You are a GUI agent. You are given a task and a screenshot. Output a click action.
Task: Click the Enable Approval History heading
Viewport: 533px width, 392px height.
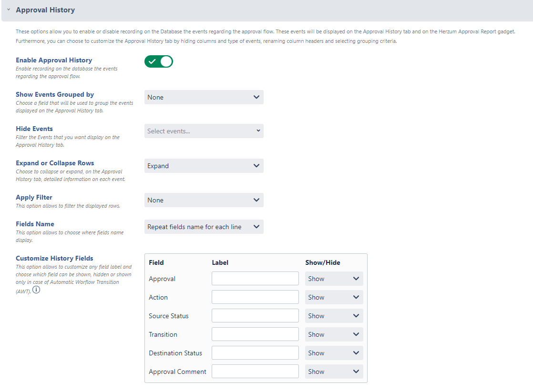pos(54,60)
